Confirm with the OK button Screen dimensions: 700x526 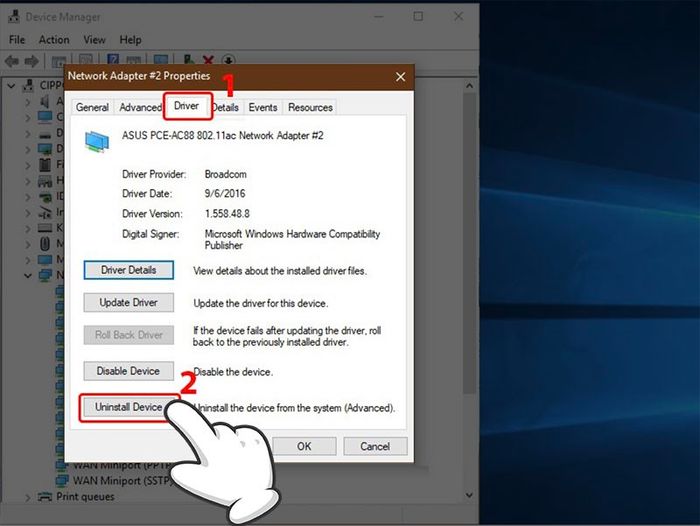(x=304, y=446)
